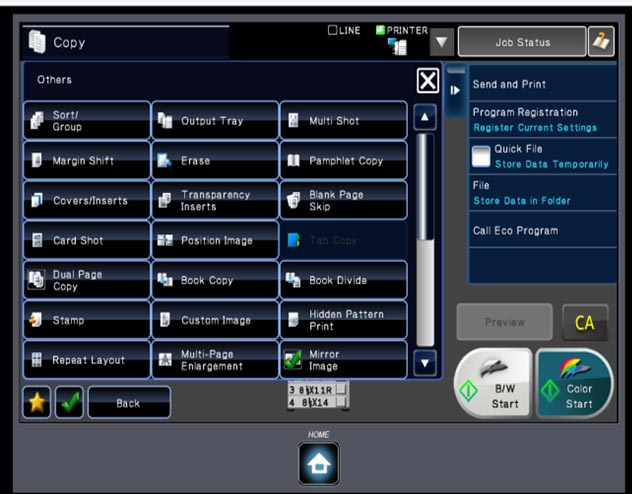The image size is (632, 494).
Task: Select the Book Divide option
Action: tap(343, 280)
